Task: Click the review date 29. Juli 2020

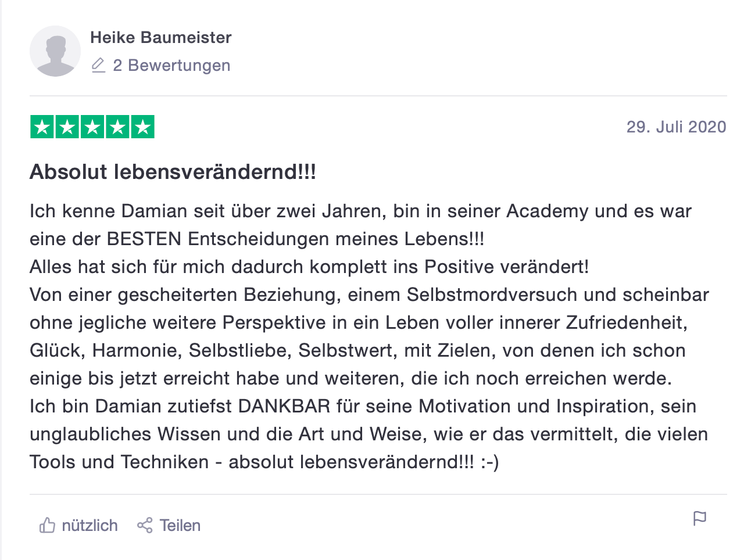Action: 676,127
